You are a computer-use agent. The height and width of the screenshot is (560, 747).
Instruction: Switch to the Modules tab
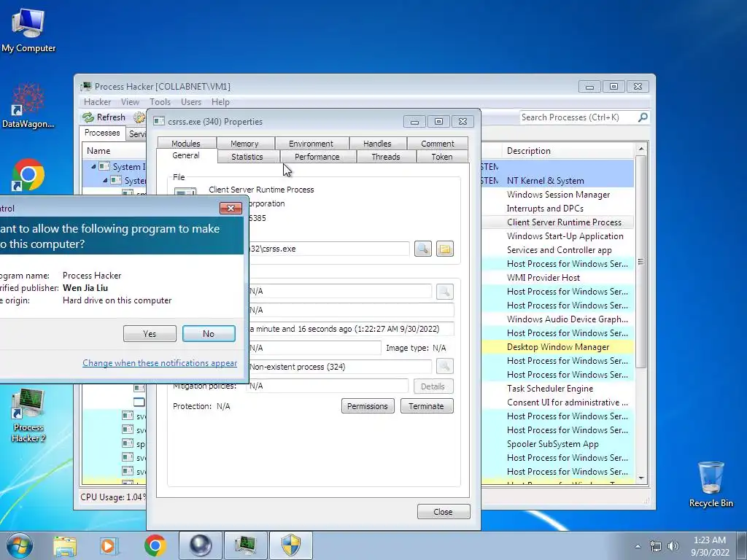186,144
